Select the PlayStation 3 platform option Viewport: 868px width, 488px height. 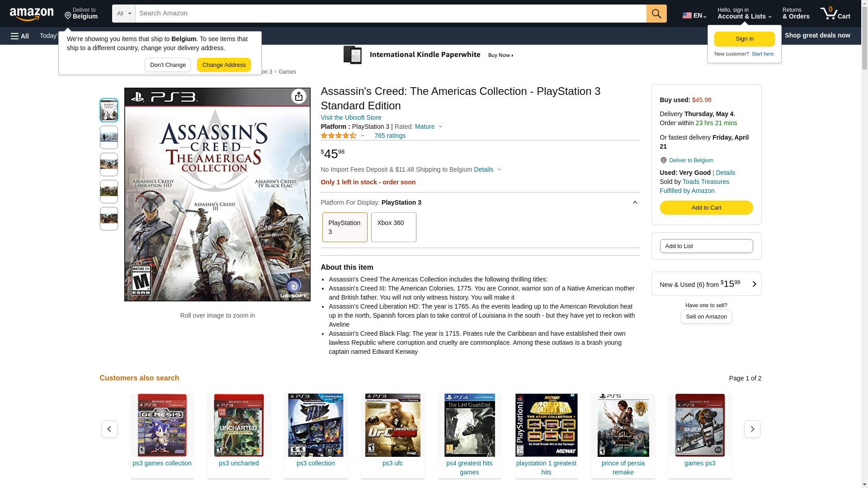[344, 227]
